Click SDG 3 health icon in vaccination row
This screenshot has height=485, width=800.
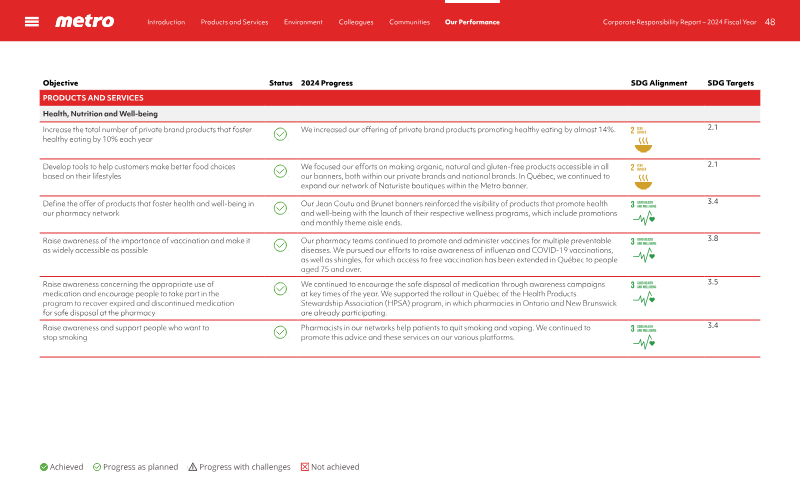pyautogui.click(x=643, y=250)
